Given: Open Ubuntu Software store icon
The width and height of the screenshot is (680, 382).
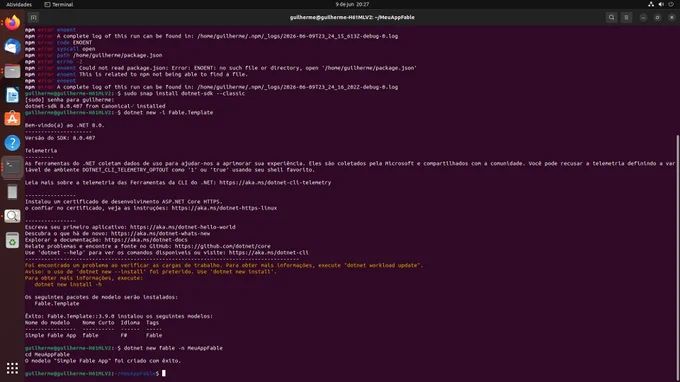Looking at the screenshot, I should click(x=12, y=118).
